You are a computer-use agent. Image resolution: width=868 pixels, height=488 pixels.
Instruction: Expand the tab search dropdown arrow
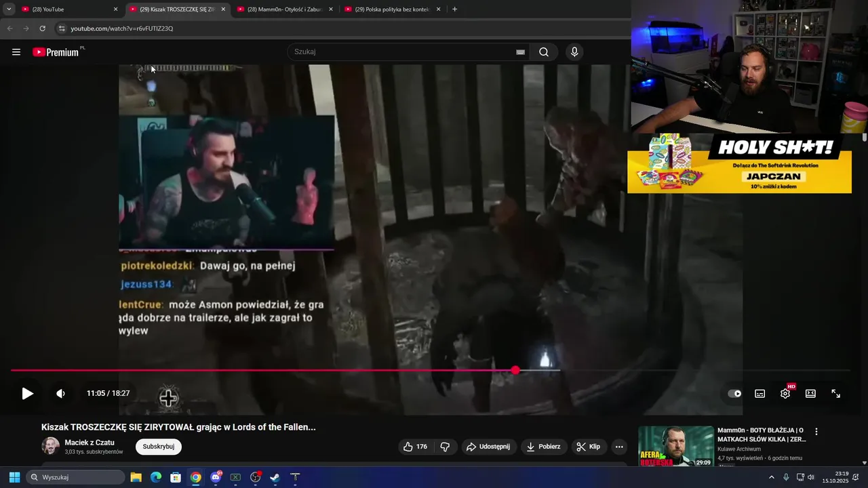pyautogui.click(x=9, y=9)
